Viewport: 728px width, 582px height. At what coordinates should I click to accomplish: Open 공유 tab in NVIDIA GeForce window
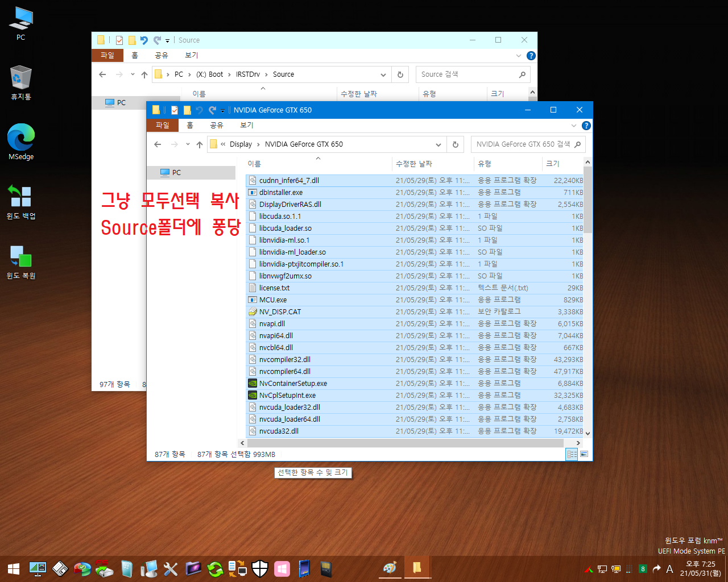click(x=217, y=125)
